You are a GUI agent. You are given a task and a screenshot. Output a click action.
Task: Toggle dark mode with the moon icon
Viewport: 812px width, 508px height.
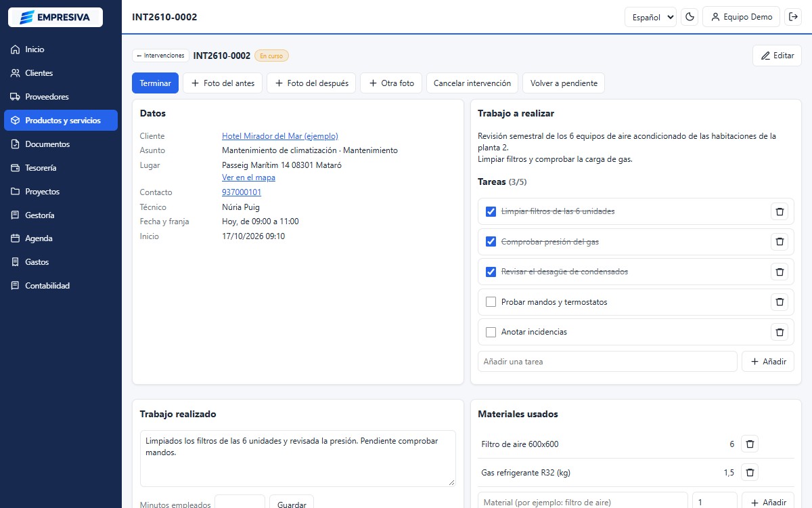(690, 17)
